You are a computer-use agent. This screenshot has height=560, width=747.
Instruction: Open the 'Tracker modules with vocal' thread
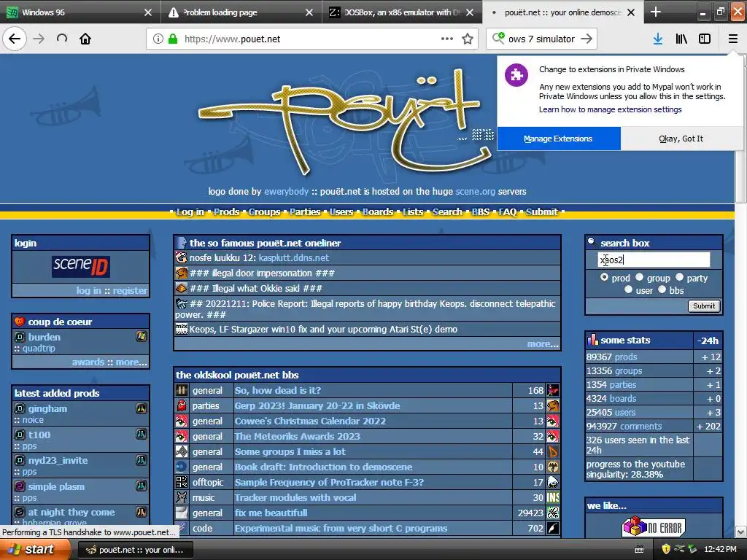click(x=295, y=497)
